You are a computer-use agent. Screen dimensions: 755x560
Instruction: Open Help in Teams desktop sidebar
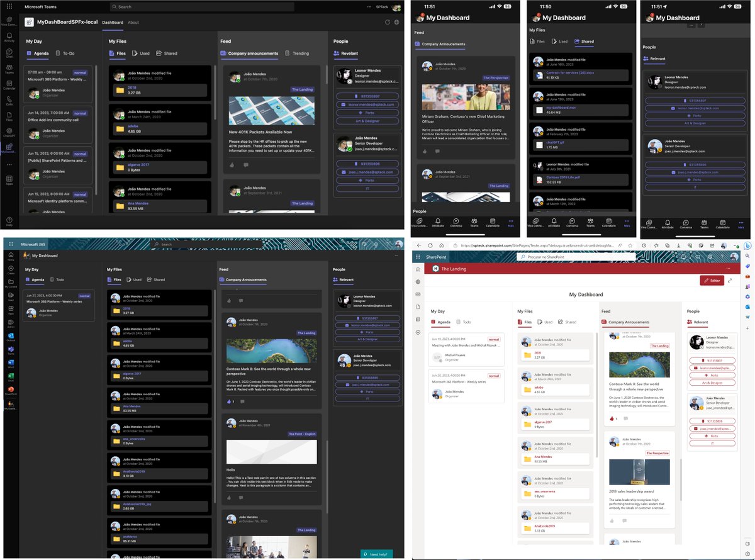click(9, 222)
